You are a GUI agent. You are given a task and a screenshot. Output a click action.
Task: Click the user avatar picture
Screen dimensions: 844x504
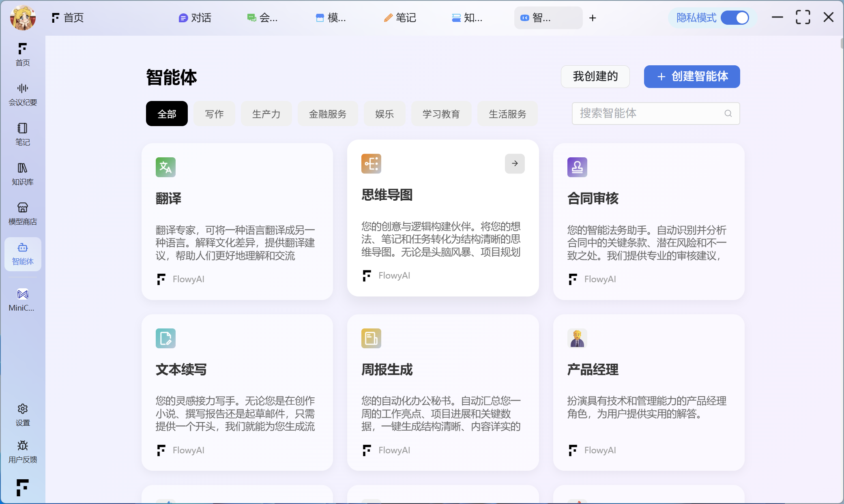coord(23,18)
